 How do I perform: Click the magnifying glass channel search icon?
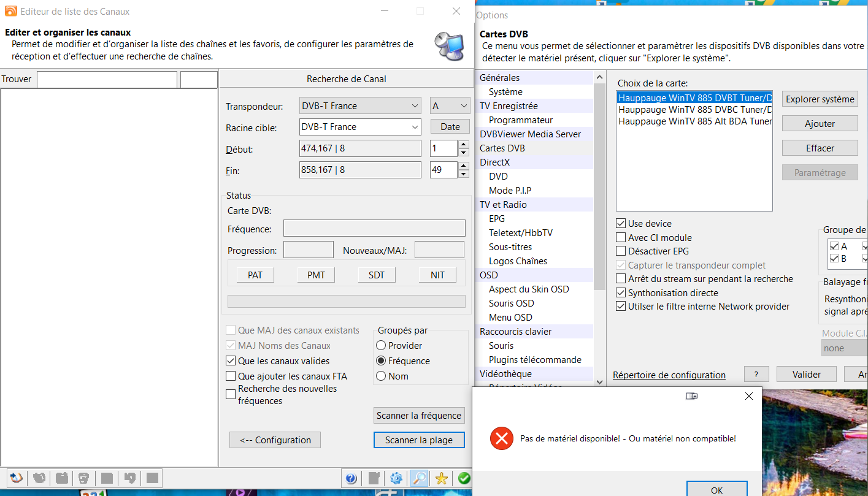click(x=418, y=478)
